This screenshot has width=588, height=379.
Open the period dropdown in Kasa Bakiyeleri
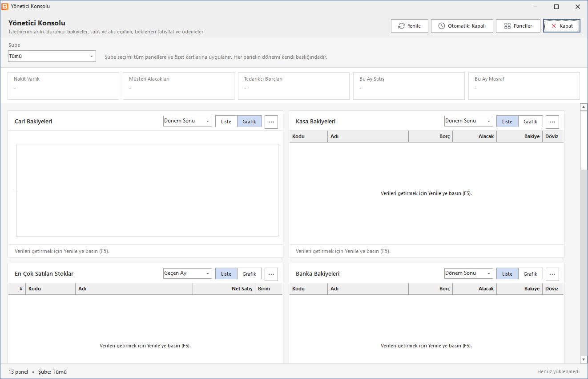tap(469, 121)
